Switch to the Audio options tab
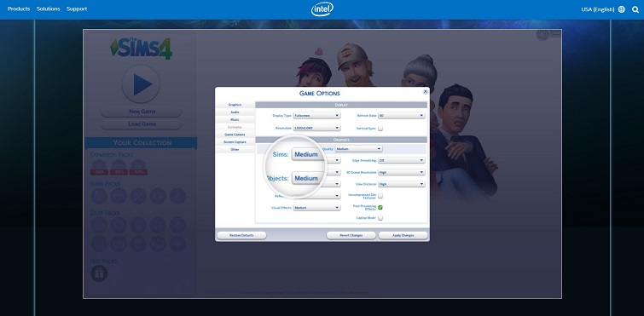This screenshot has height=316, width=644. tap(235, 112)
